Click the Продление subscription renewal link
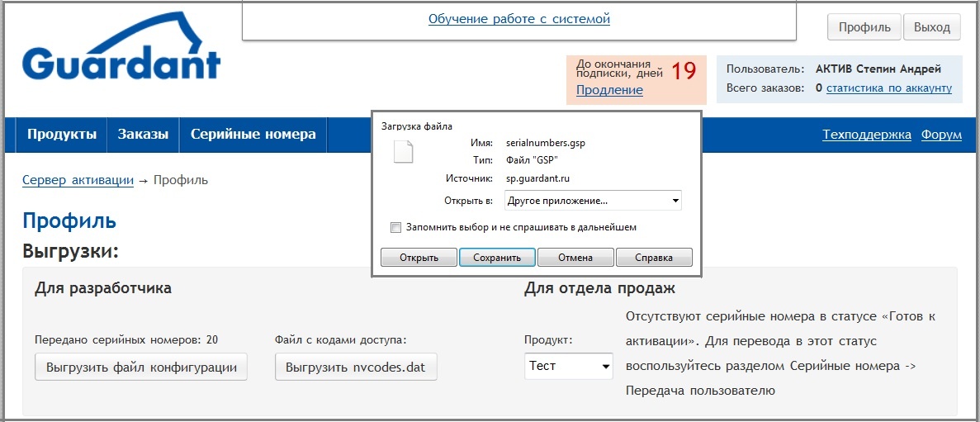This screenshot has height=422, width=980. 609,90
